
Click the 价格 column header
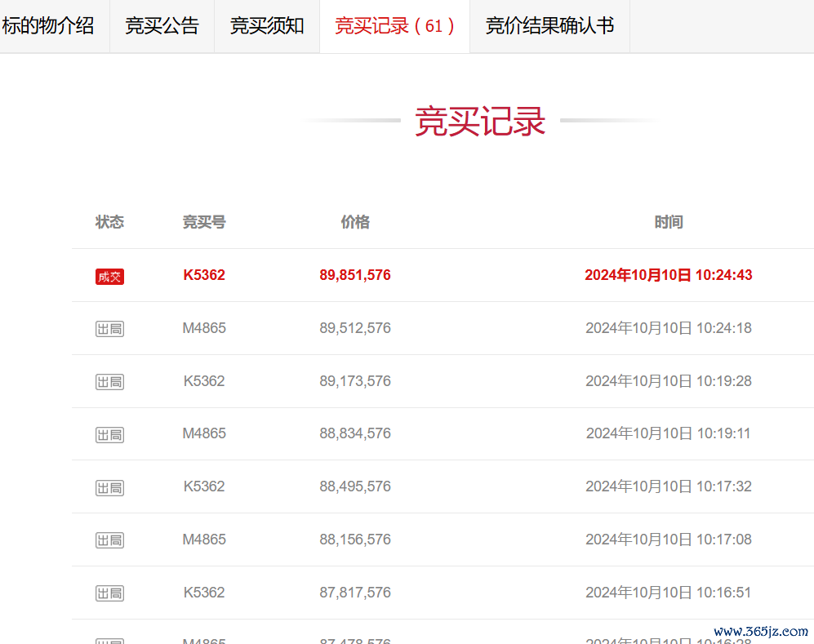pos(355,222)
